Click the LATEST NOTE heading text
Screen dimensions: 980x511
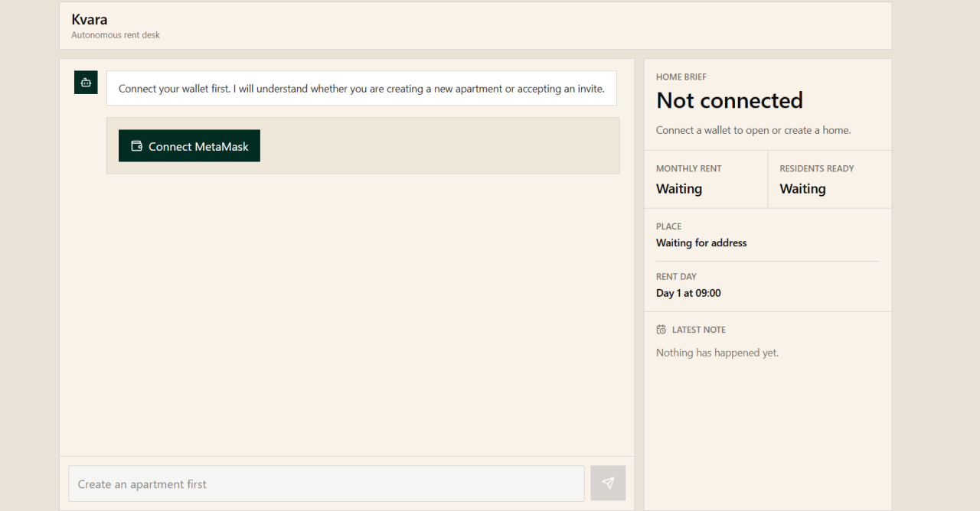(699, 330)
